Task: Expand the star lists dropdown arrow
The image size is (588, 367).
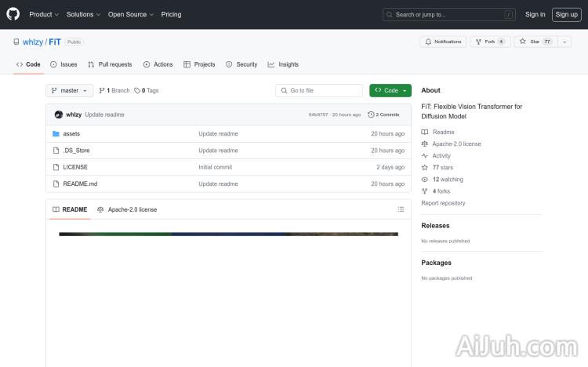Action: click(x=565, y=42)
